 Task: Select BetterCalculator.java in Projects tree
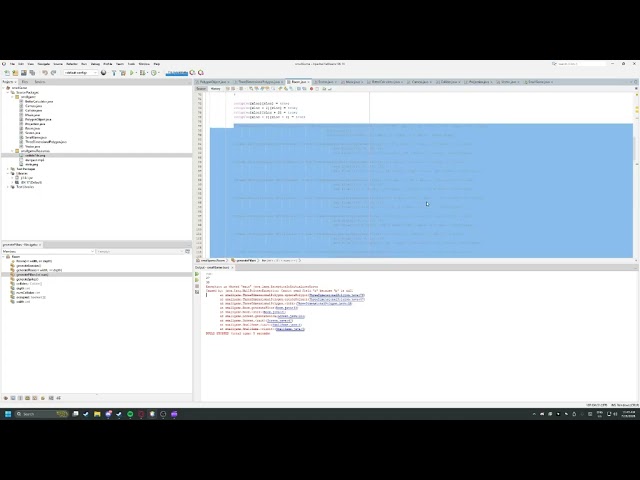(39, 101)
